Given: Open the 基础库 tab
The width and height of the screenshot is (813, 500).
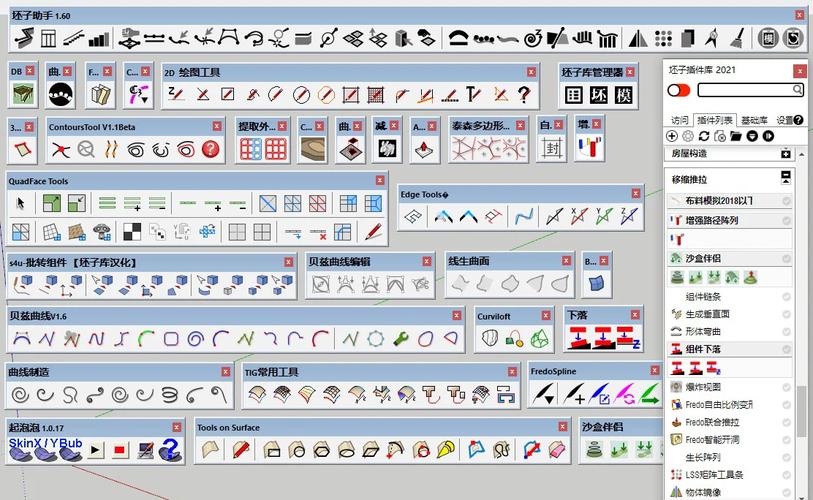Looking at the screenshot, I should (754, 120).
